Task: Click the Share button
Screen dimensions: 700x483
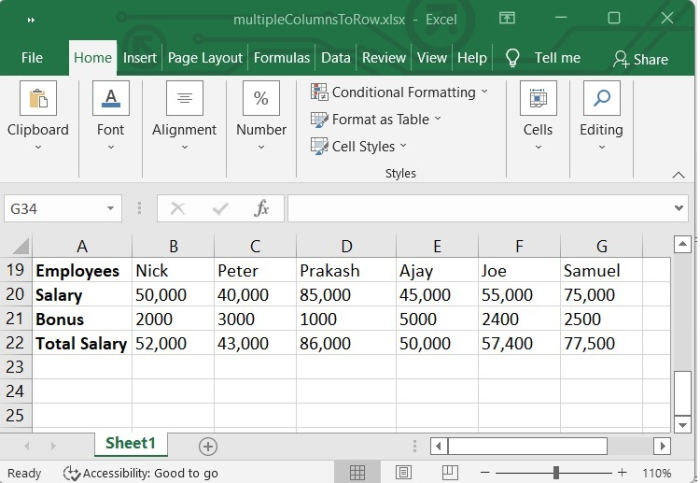Action: pyautogui.click(x=640, y=59)
